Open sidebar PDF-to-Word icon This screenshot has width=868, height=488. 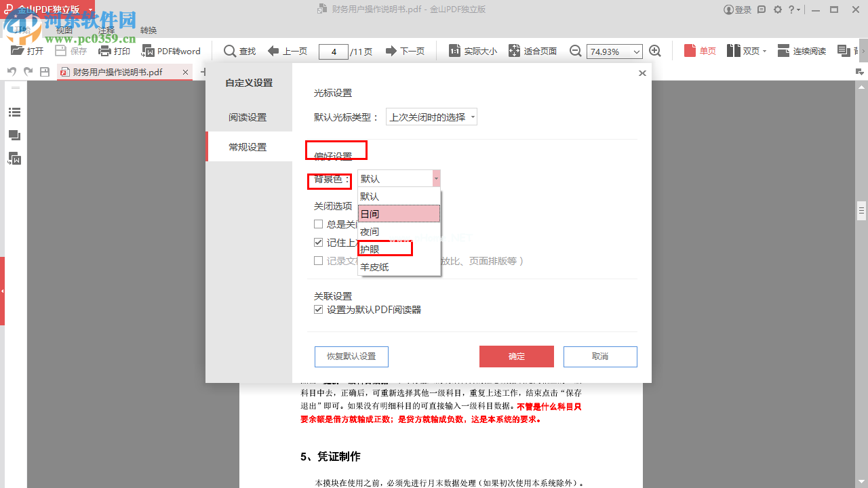(x=14, y=159)
